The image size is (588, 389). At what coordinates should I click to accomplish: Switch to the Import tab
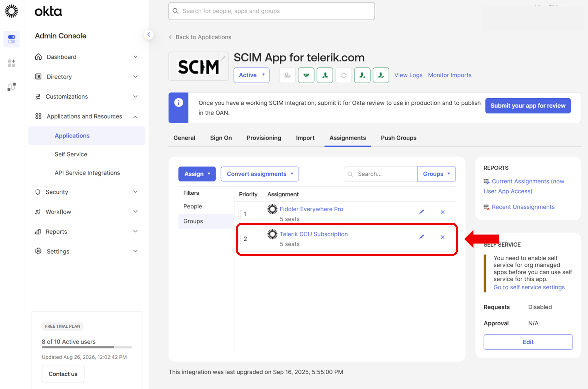pyautogui.click(x=305, y=138)
